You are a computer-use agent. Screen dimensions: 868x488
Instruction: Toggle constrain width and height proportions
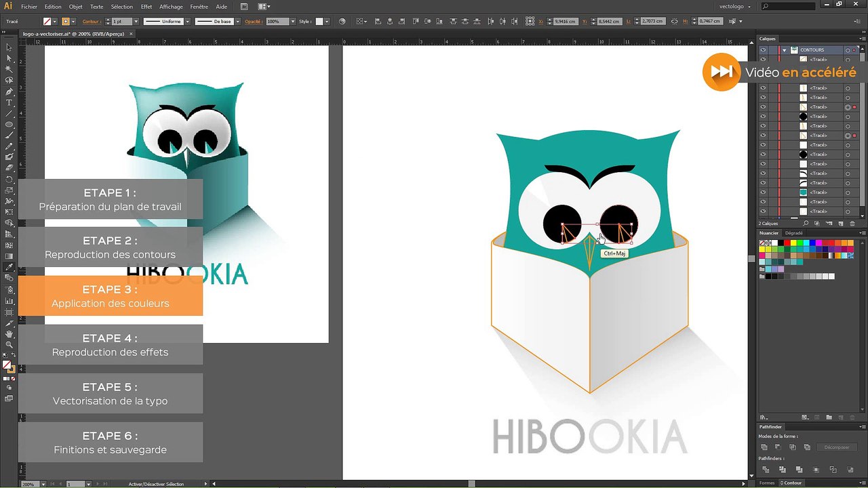pos(675,22)
